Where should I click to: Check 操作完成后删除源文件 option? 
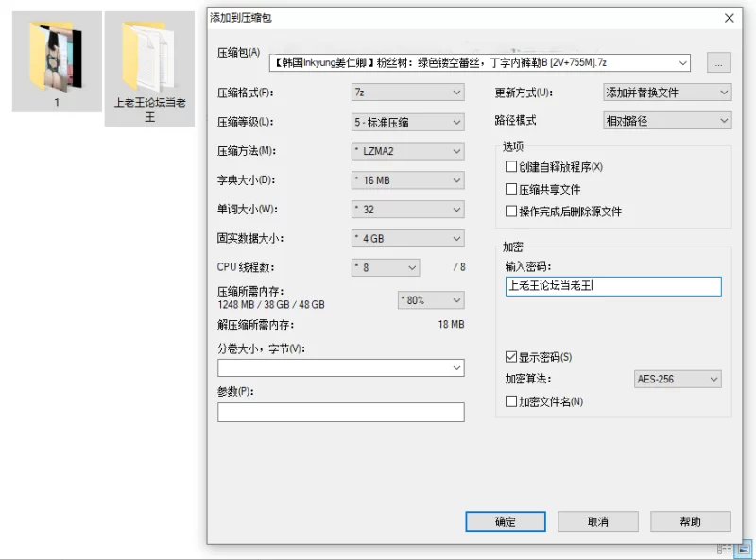pyautogui.click(x=511, y=212)
